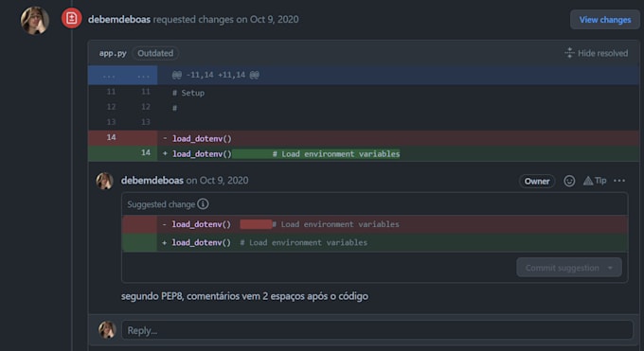Open debemdeboas profile from review header
Screen dimensions: 644x351
tap(119, 19)
